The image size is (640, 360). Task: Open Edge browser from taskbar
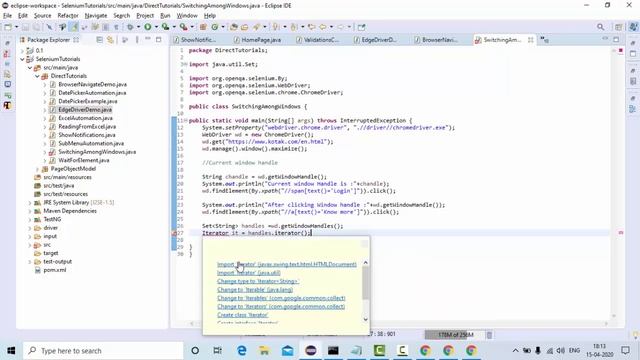pos(242,350)
